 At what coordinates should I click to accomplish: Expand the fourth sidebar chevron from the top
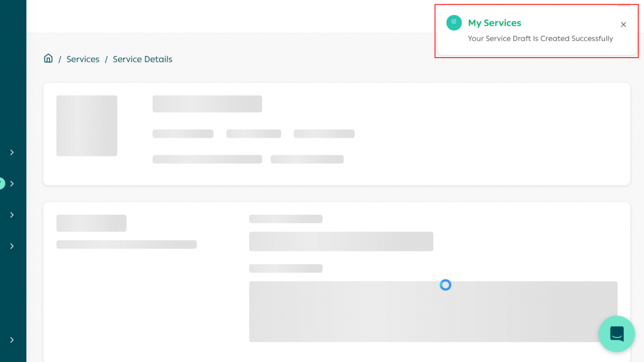click(12, 246)
